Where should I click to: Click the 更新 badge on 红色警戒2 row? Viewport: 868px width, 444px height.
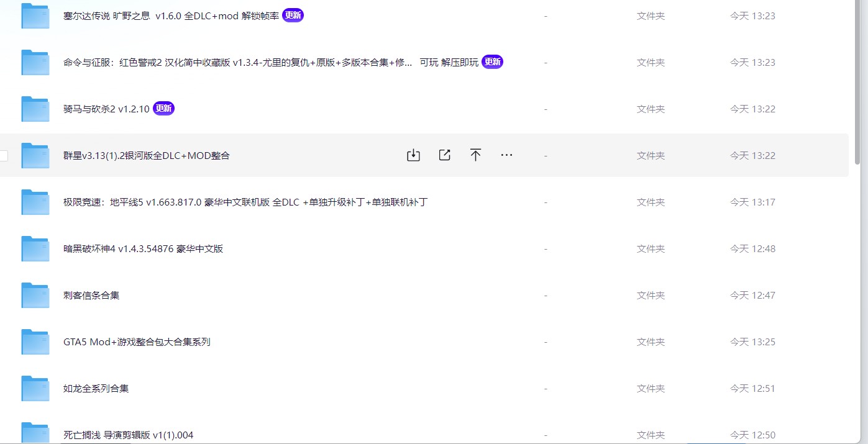pos(492,62)
